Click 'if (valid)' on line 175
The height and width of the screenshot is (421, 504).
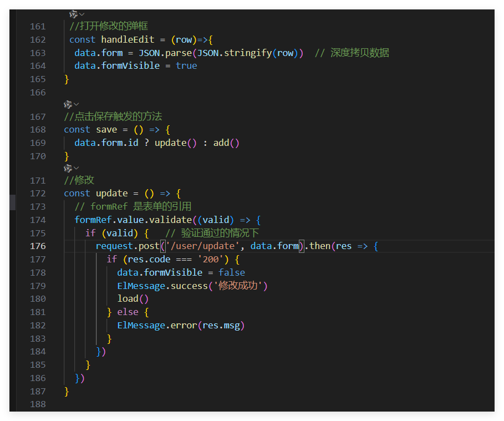click(111, 233)
